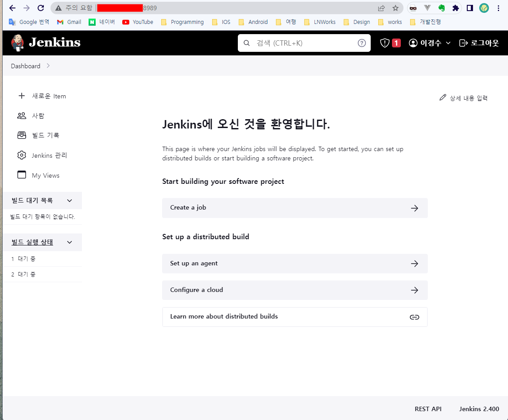Click executor row 2 대기 중
Screen dimensions: 508x420
click(42, 274)
